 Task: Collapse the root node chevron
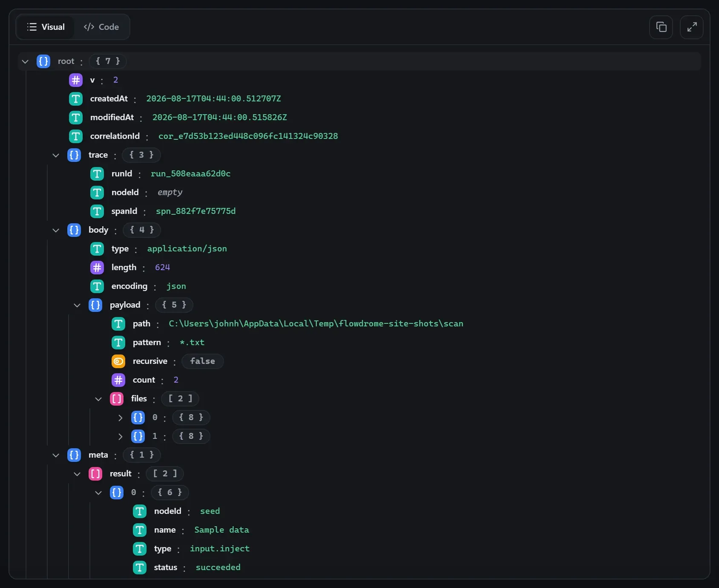point(25,61)
